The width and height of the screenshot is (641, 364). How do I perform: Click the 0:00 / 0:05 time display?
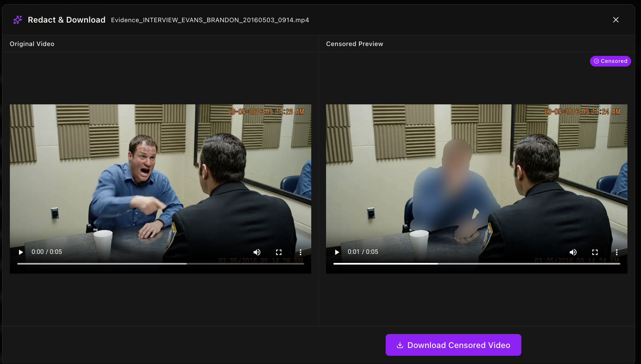[x=47, y=252]
